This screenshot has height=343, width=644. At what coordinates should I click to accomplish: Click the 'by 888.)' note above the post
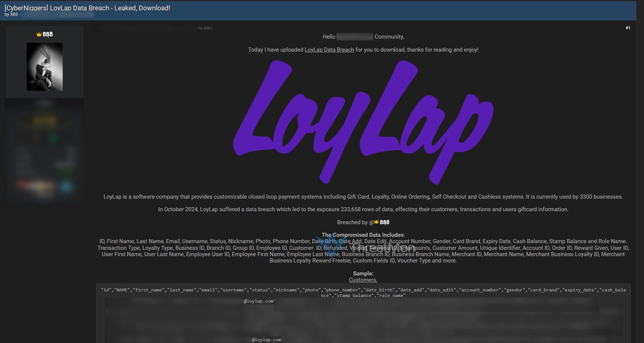[206, 28]
